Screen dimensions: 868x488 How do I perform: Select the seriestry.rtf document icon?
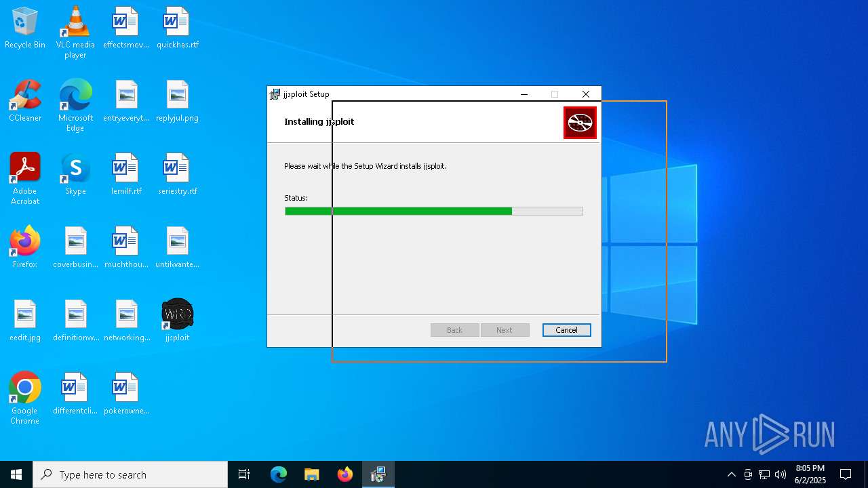177,175
